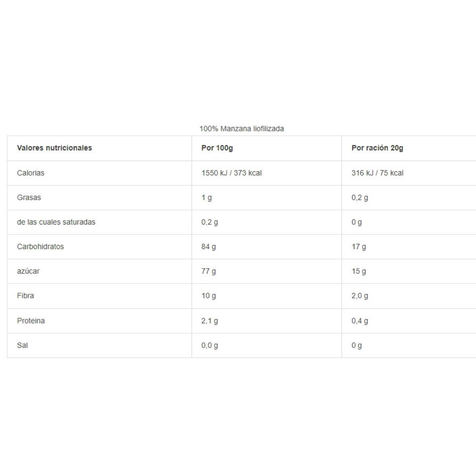The width and height of the screenshot is (476, 476).
Task: Click the '1550 kJ / 373 kcal' cell
Action: (231, 173)
